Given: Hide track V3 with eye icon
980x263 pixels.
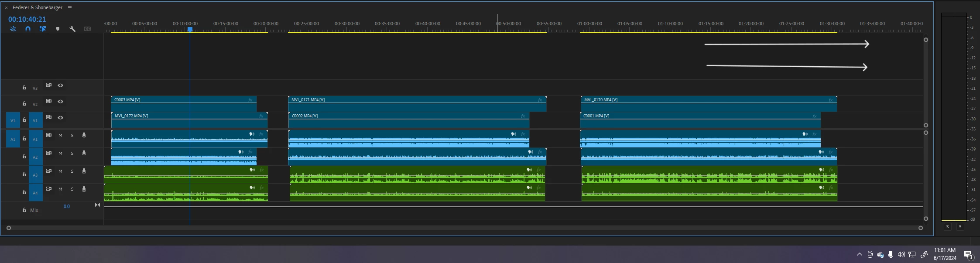Looking at the screenshot, I should point(61,85).
